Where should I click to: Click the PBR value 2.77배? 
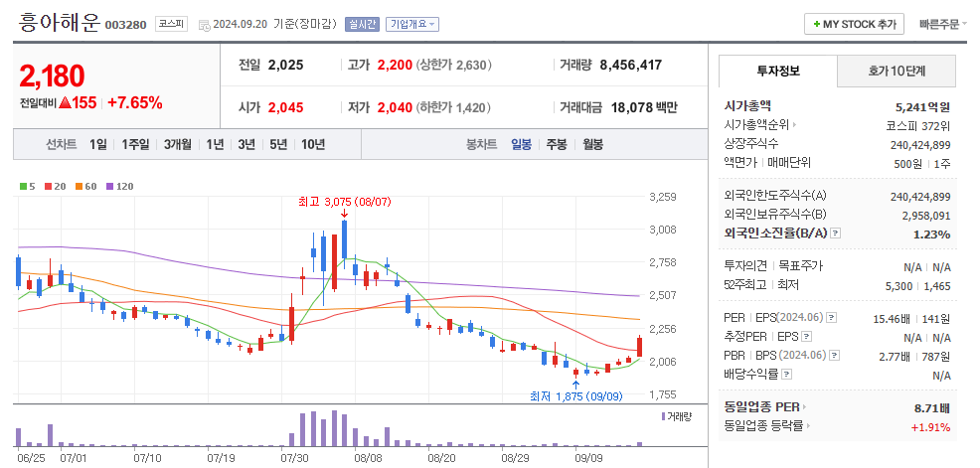click(x=895, y=356)
